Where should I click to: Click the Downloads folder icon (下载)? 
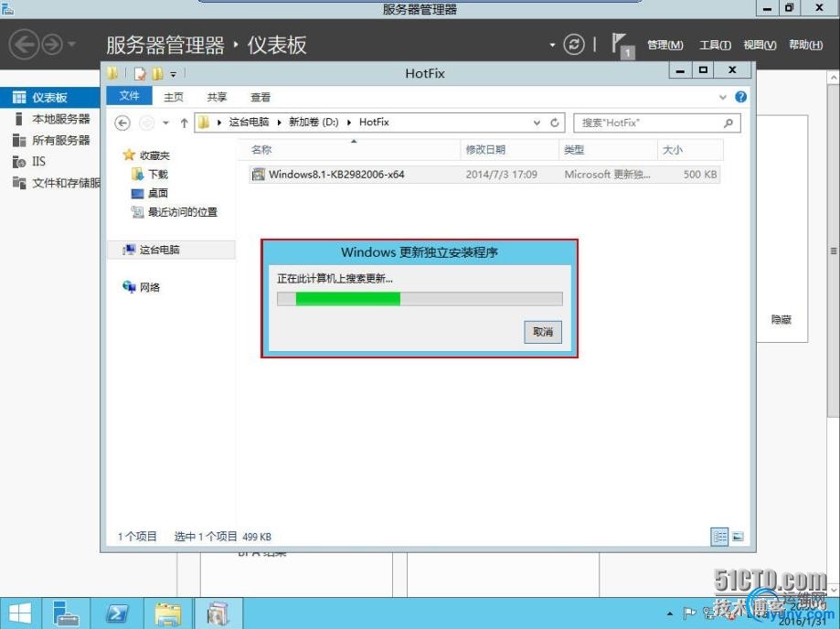138,174
